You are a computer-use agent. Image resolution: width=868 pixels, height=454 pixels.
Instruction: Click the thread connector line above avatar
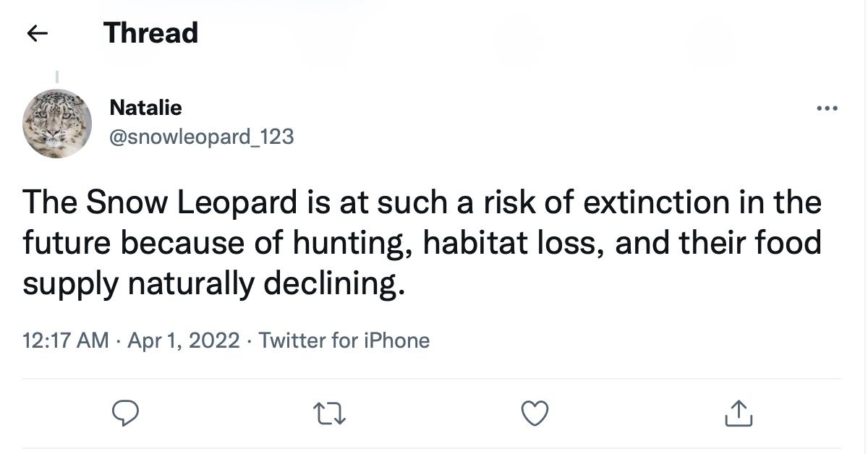point(57,75)
